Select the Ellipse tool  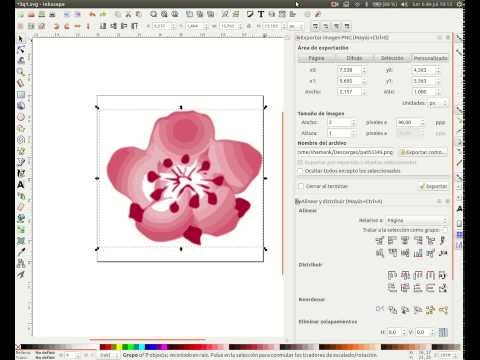[x=21, y=117]
